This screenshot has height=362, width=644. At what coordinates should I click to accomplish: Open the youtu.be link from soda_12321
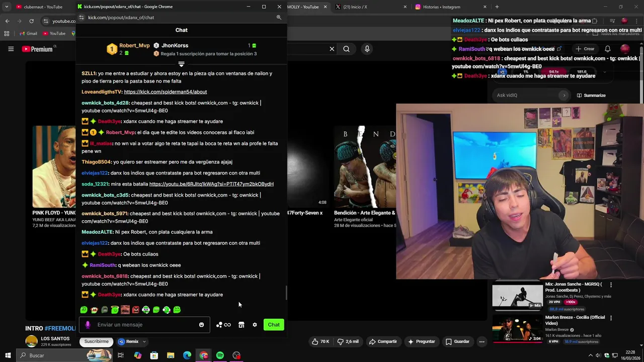tap(211, 184)
